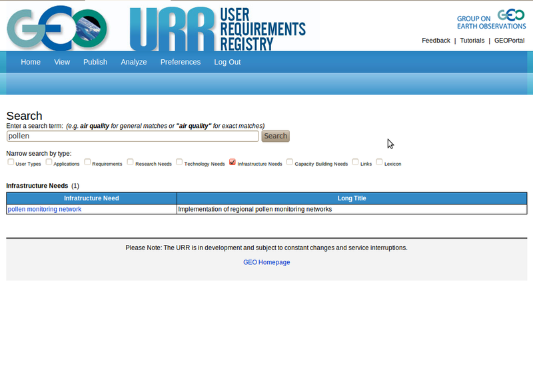Follow the GEO Homepage link
Screen dimensions: 533x392
266,262
